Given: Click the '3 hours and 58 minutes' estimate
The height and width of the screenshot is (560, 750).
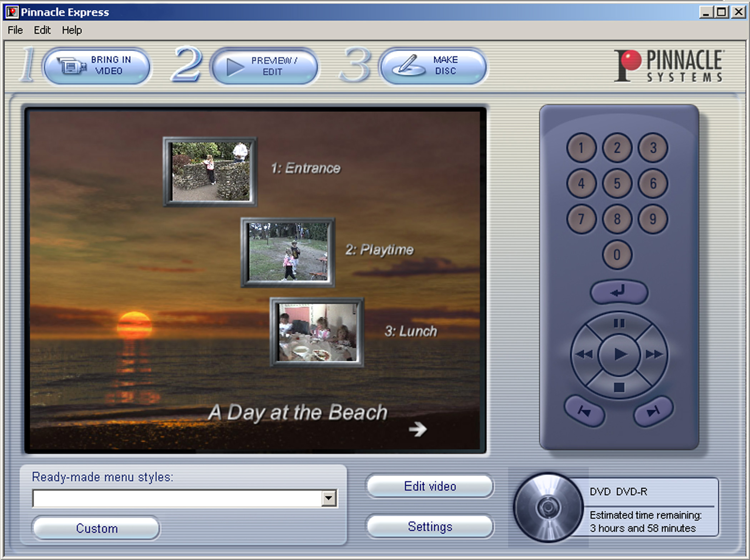Looking at the screenshot, I should [642, 528].
